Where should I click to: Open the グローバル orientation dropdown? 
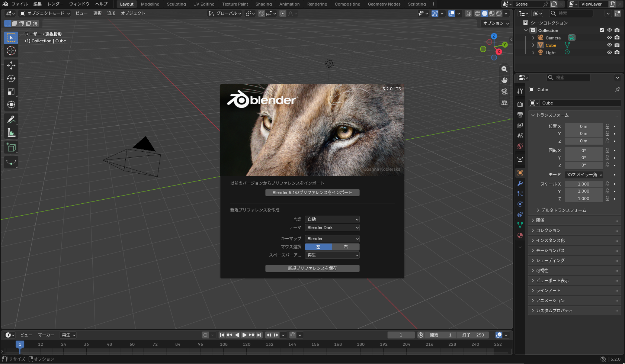pyautogui.click(x=225, y=13)
